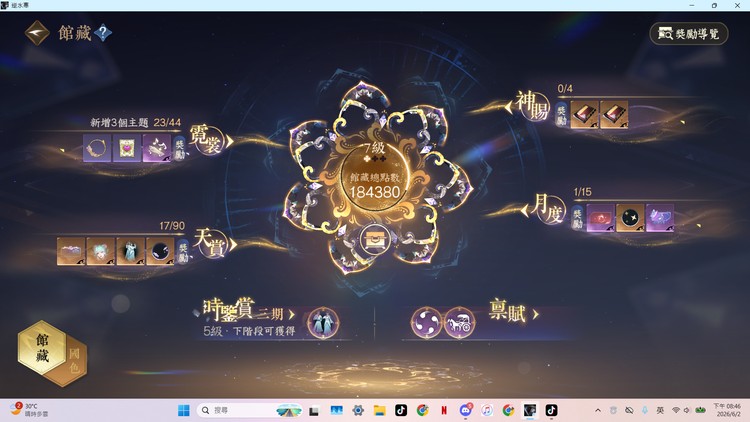
Task: Click the two-figure icon in 時鑒賞
Action: click(x=323, y=323)
